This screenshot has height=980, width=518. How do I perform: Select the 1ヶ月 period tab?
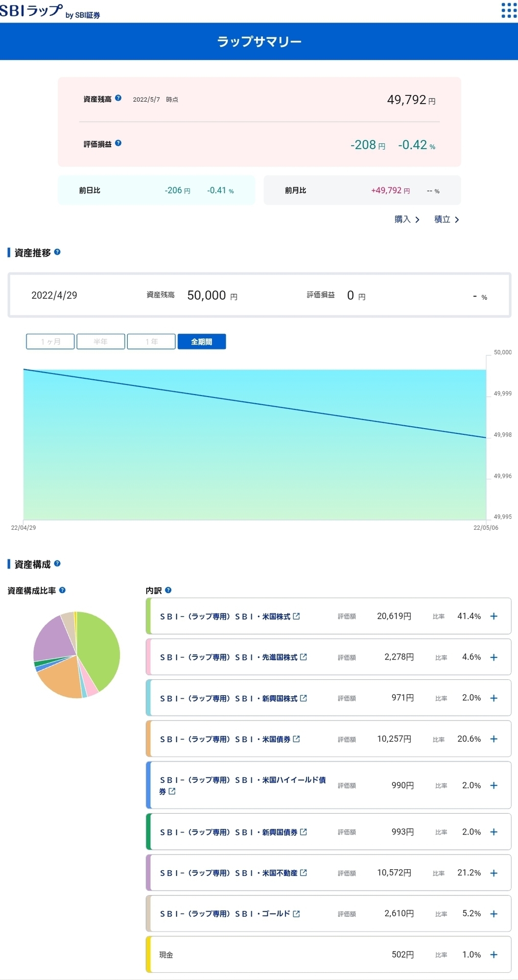click(51, 341)
